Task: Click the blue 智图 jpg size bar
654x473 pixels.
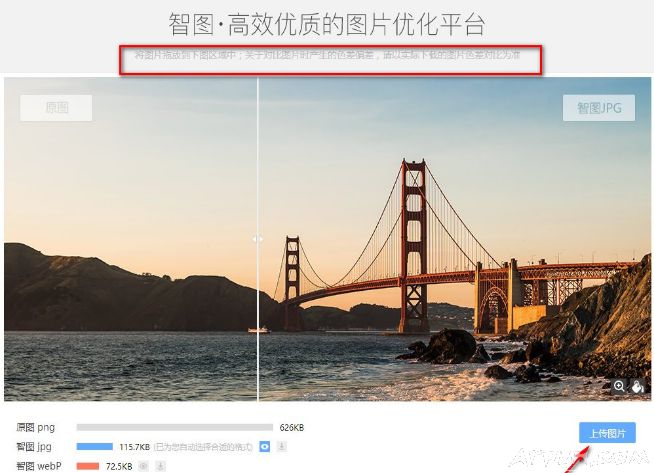Action: click(x=95, y=447)
